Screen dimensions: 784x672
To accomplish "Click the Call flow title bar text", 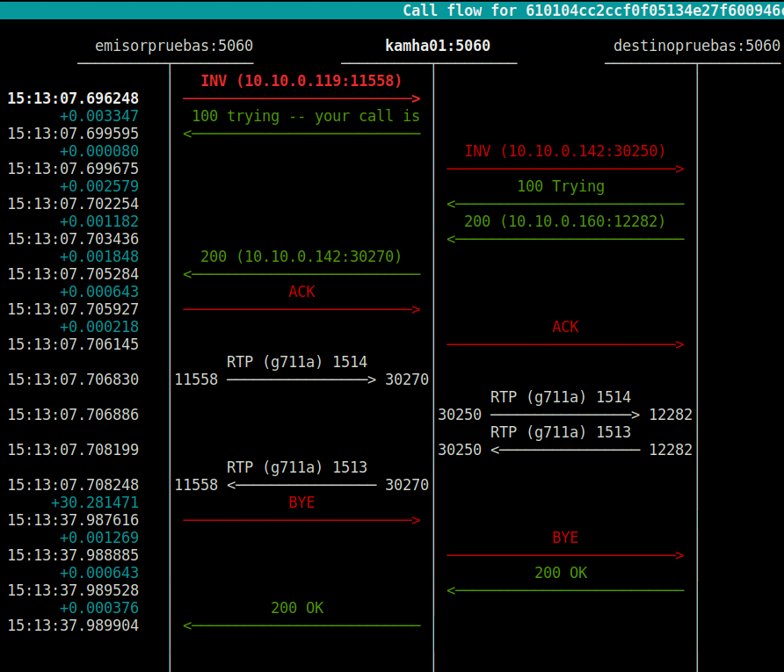I will point(593,10).
